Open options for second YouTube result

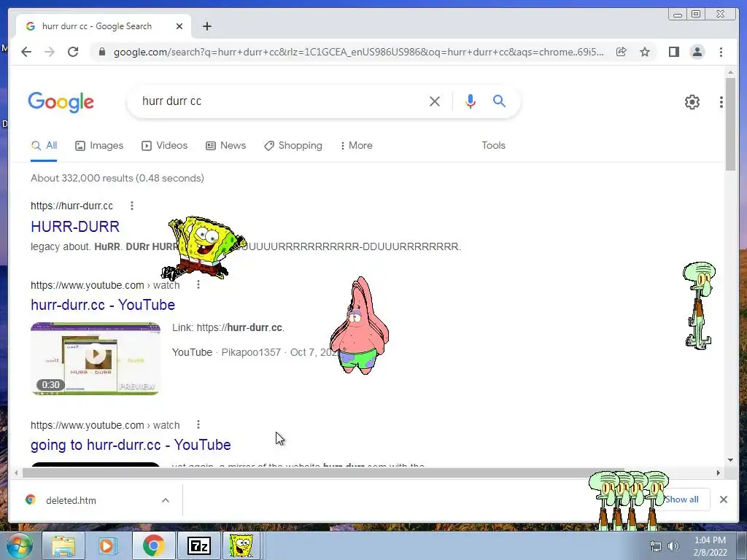(x=198, y=425)
